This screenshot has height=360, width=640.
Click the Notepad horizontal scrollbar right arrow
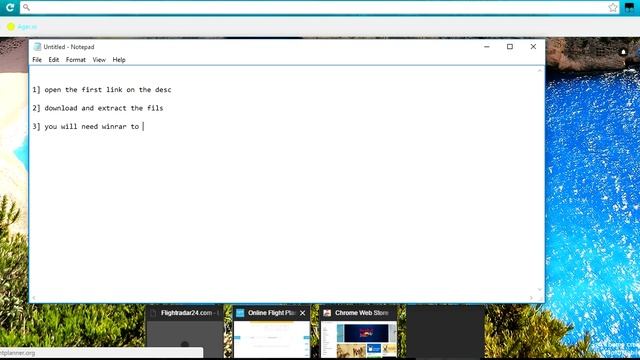(531, 298)
